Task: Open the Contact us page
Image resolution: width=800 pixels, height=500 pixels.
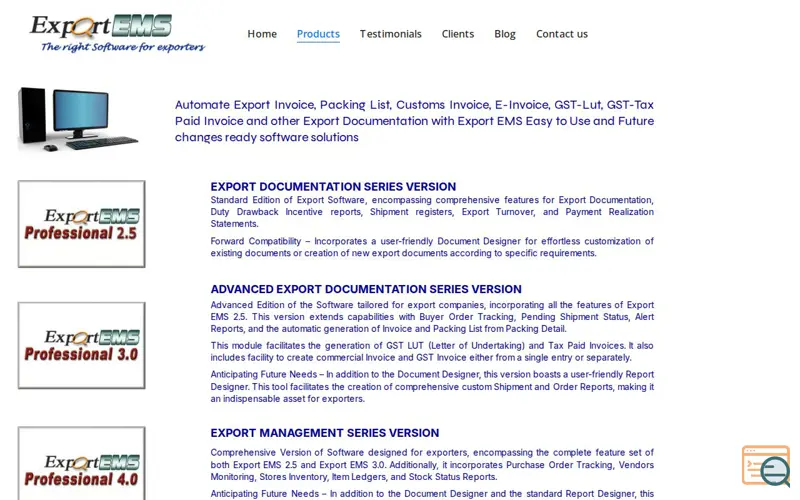Action: coord(562,34)
